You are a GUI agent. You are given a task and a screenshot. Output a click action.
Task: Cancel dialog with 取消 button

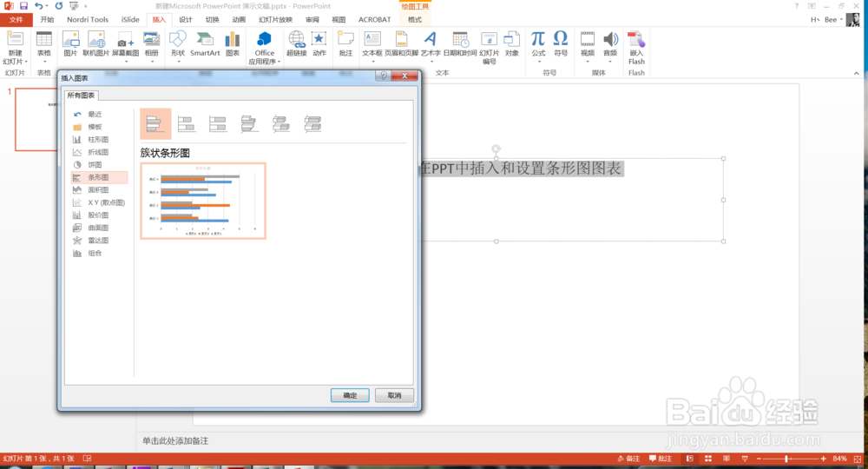point(394,395)
